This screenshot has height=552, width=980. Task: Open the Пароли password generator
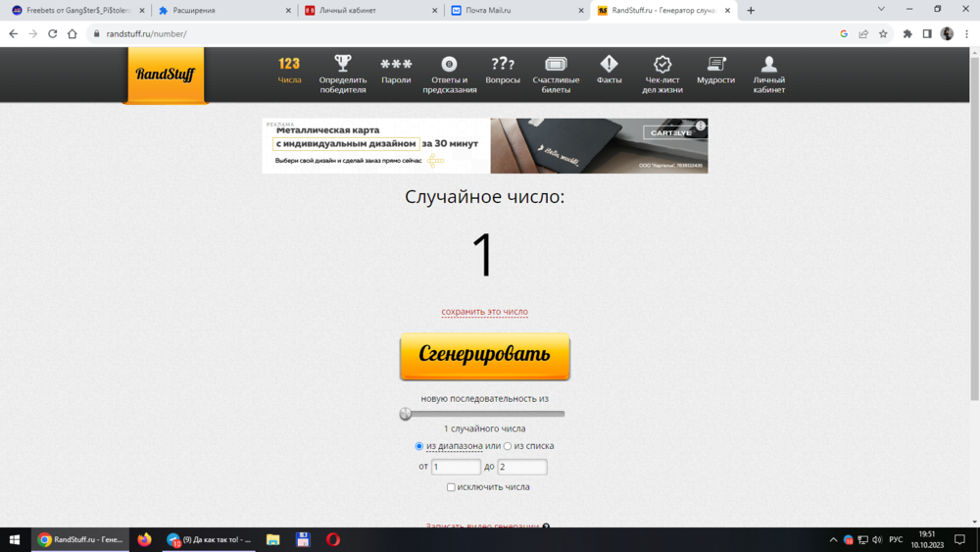click(x=396, y=70)
